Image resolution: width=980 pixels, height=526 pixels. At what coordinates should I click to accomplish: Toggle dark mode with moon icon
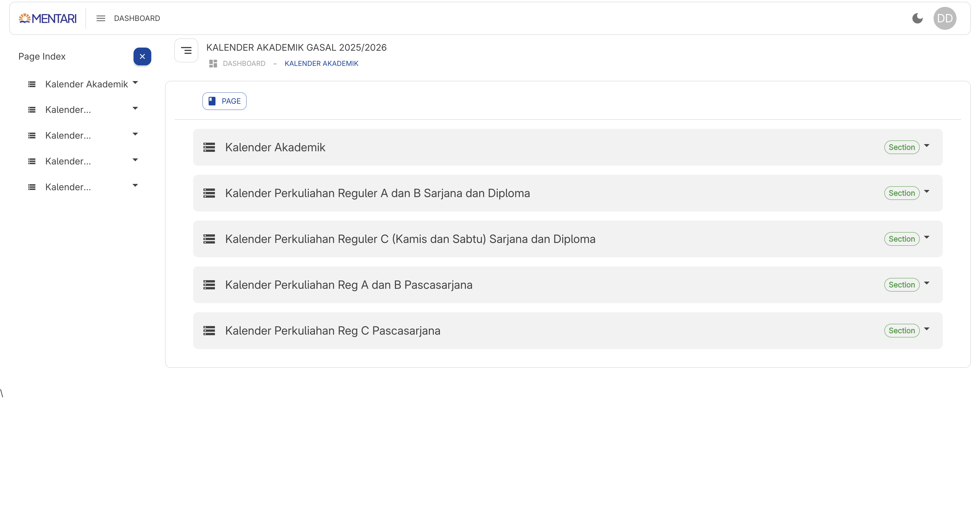(x=917, y=18)
